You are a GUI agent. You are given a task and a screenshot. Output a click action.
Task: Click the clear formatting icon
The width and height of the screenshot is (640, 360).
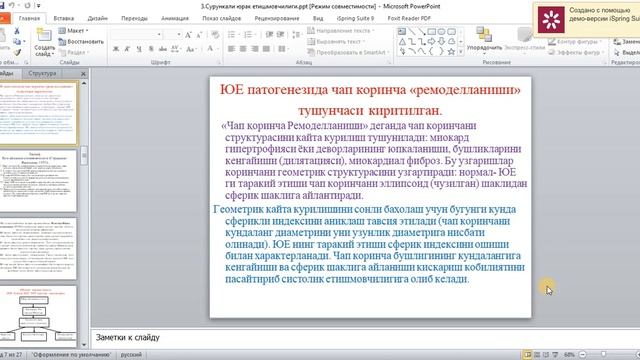pyautogui.click(x=215, y=35)
